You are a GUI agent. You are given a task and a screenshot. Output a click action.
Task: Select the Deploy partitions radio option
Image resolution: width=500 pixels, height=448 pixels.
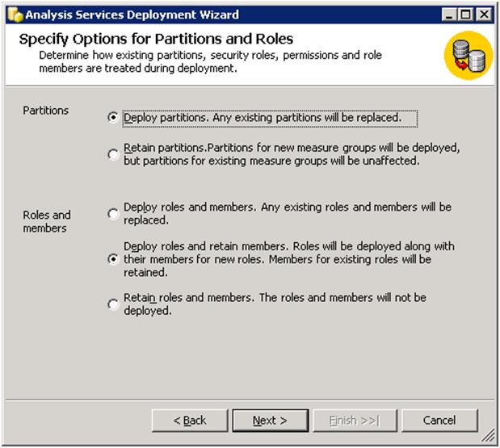pyautogui.click(x=113, y=118)
